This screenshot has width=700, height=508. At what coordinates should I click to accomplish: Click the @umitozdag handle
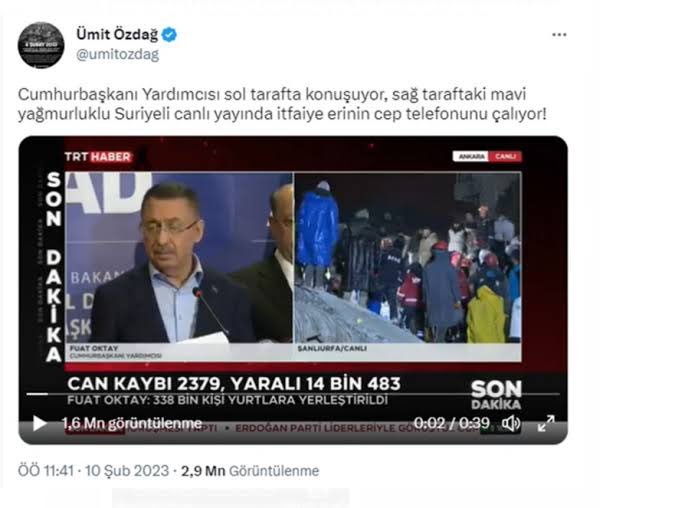[x=117, y=54]
